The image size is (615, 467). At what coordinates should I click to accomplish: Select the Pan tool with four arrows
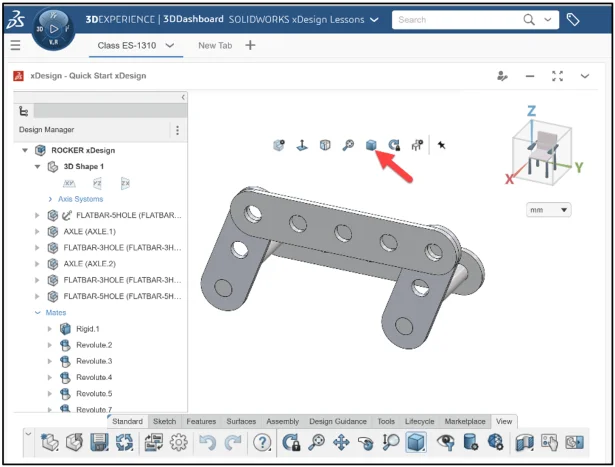(x=341, y=443)
